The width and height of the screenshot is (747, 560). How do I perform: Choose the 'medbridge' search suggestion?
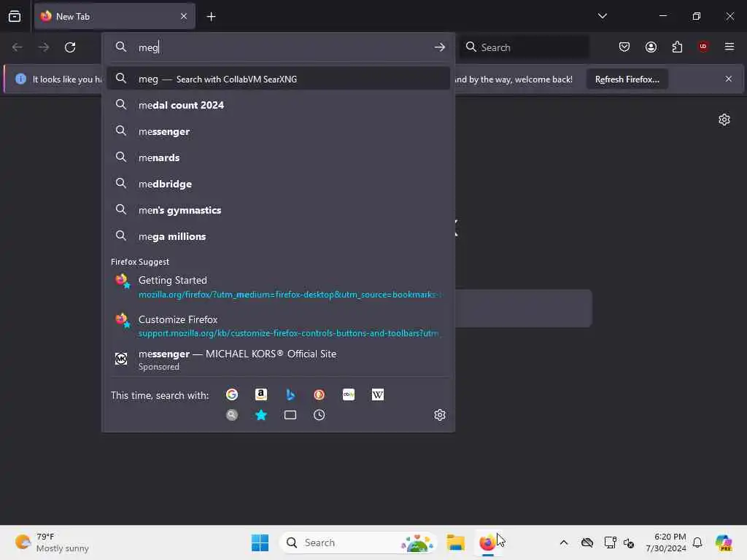point(278,184)
